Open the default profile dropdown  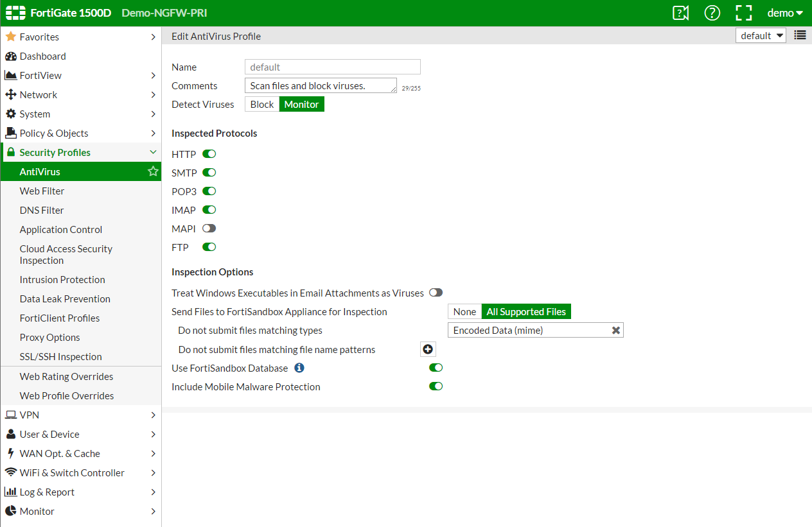point(761,35)
